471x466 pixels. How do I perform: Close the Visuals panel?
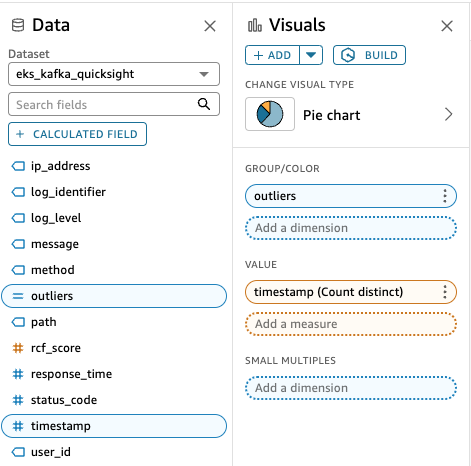447,26
